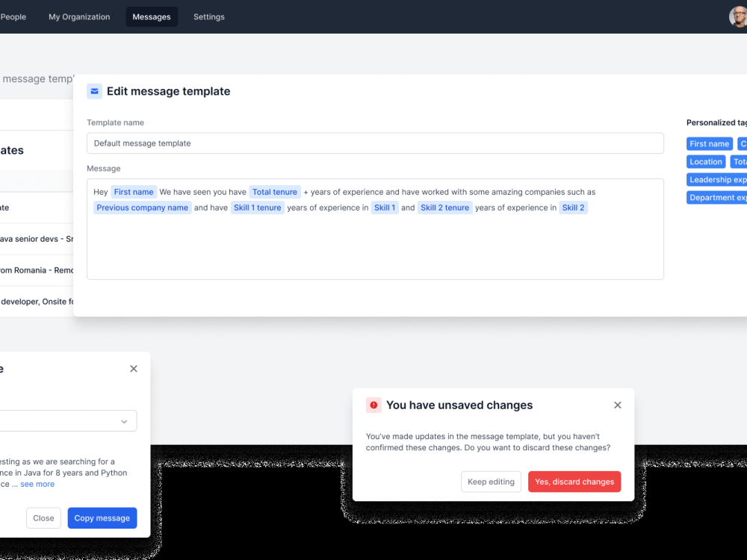Select the Messages tab in the top nav

(x=152, y=16)
